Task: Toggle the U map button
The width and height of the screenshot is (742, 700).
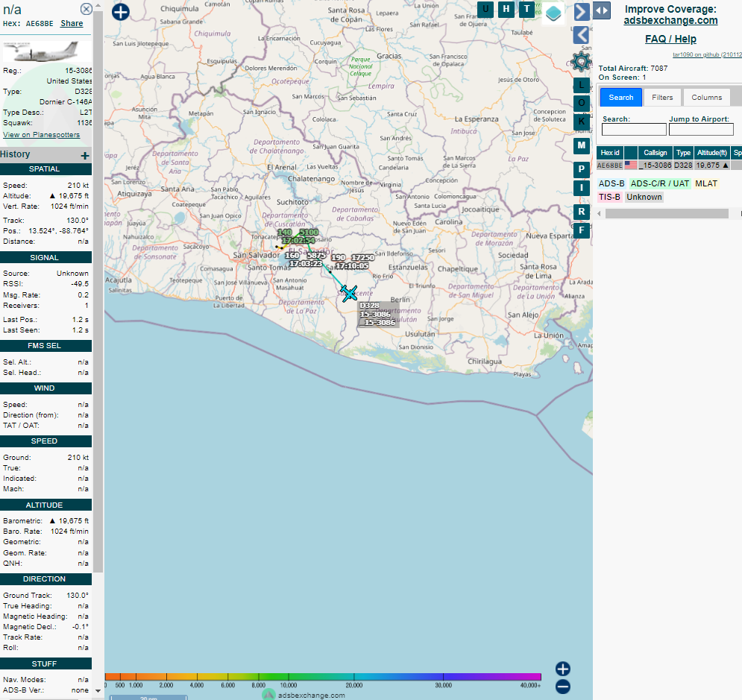Action: pos(485,9)
